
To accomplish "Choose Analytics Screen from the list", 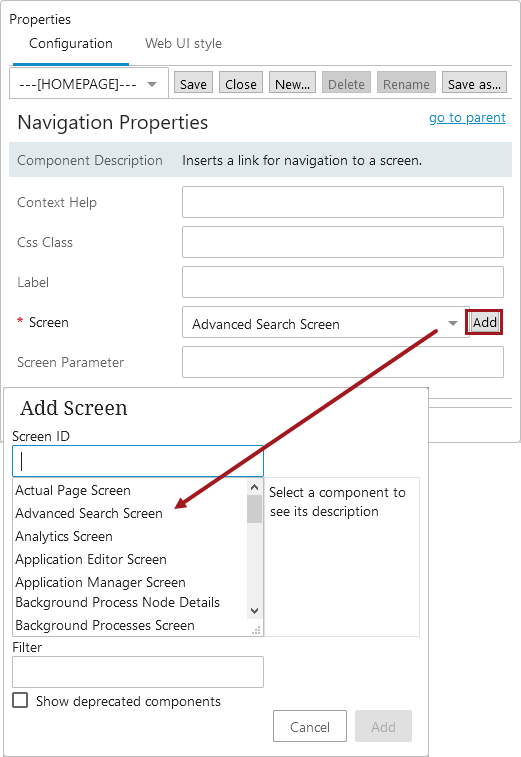I will (64, 536).
